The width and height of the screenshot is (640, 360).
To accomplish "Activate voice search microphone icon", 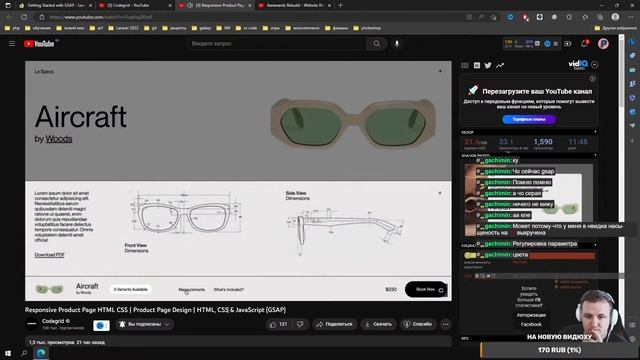I will 397,44.
